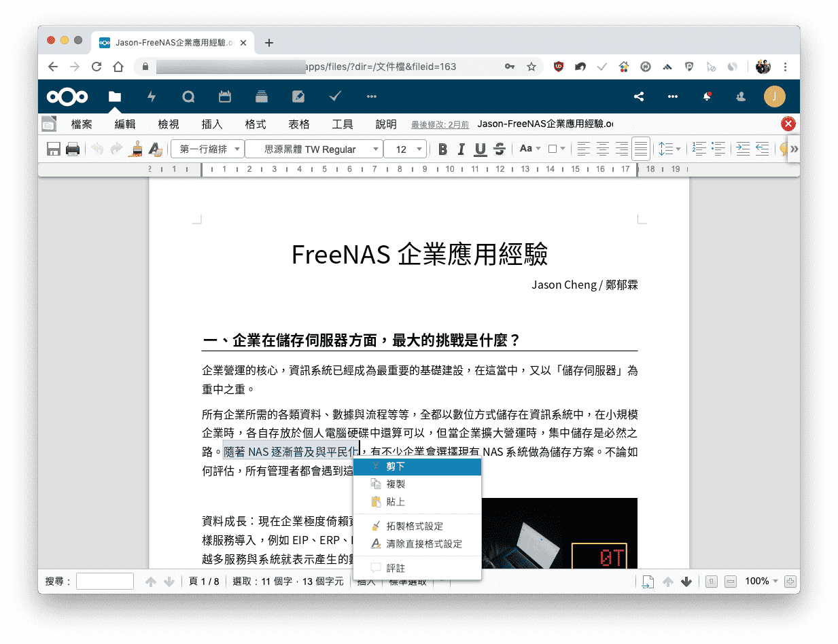The width and height of the screenshot is (838, 644).
Task: Open the Notes app icon
Action: [298, 96]
